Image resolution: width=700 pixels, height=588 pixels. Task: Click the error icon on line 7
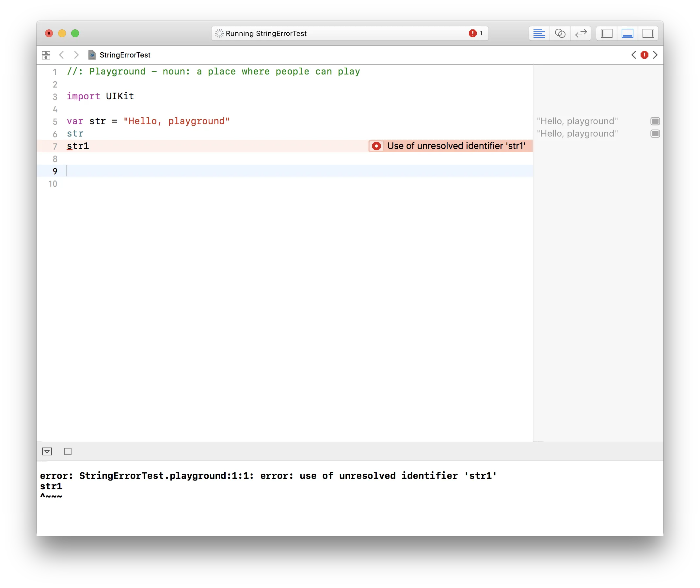pos(376,146)
